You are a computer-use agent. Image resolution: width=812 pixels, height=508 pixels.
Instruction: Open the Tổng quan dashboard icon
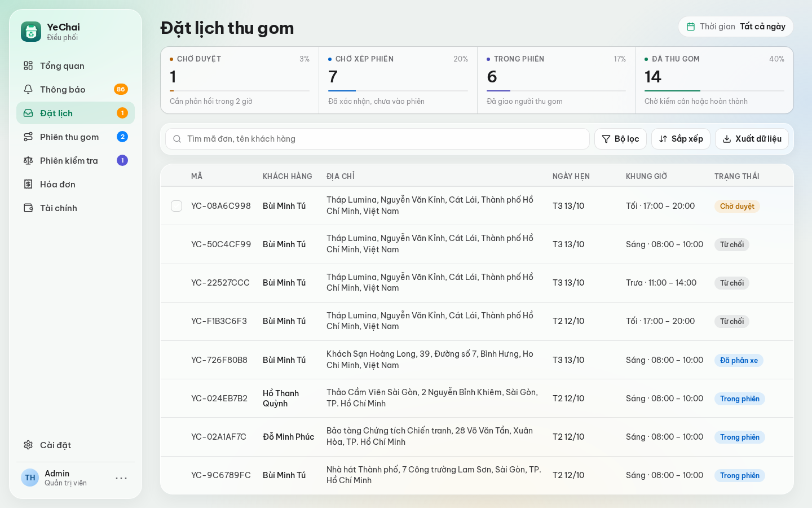click(28, 65)
